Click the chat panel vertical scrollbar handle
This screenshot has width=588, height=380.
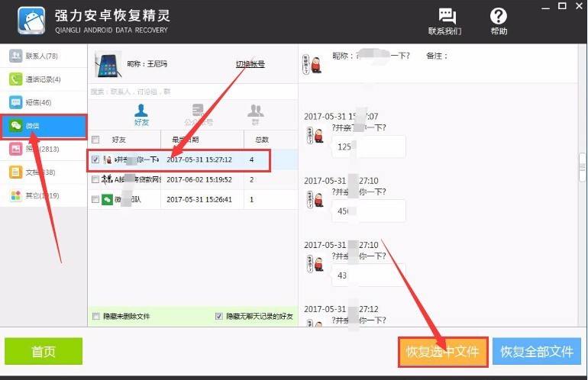coord(583,167)
